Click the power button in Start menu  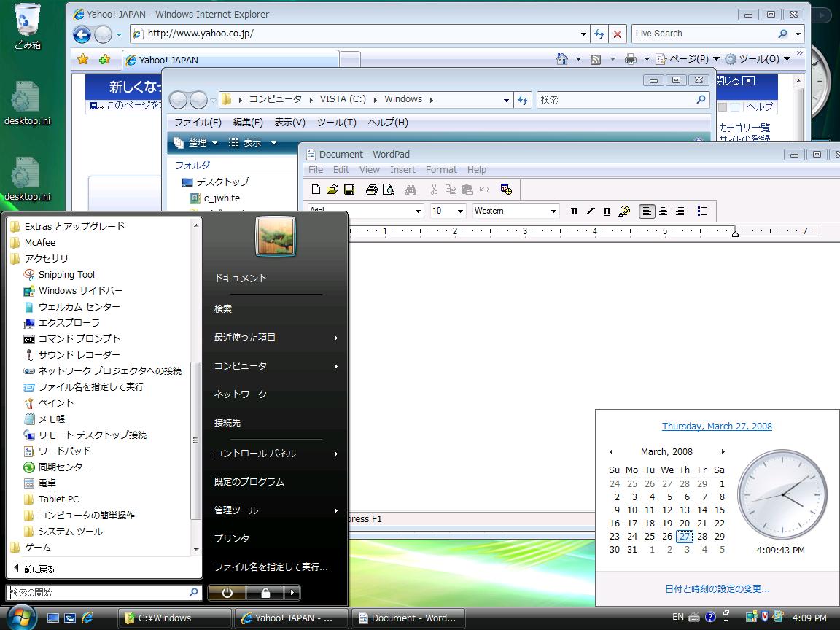coord(227,593)
